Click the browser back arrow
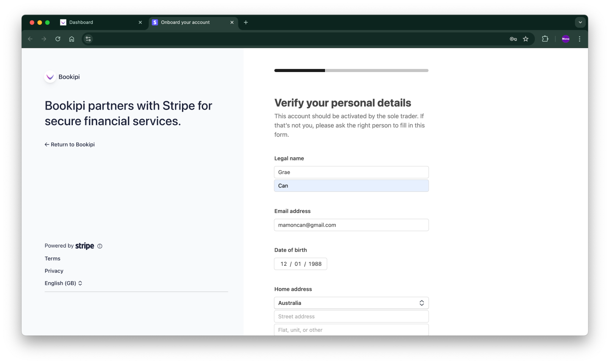 point(30,39)
